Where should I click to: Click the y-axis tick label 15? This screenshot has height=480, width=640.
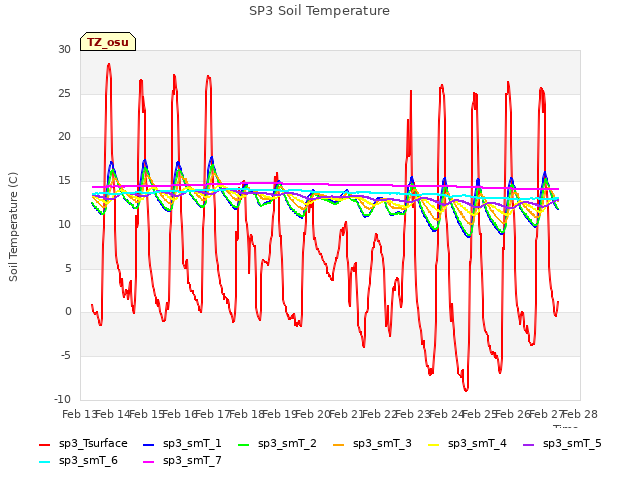64,181
